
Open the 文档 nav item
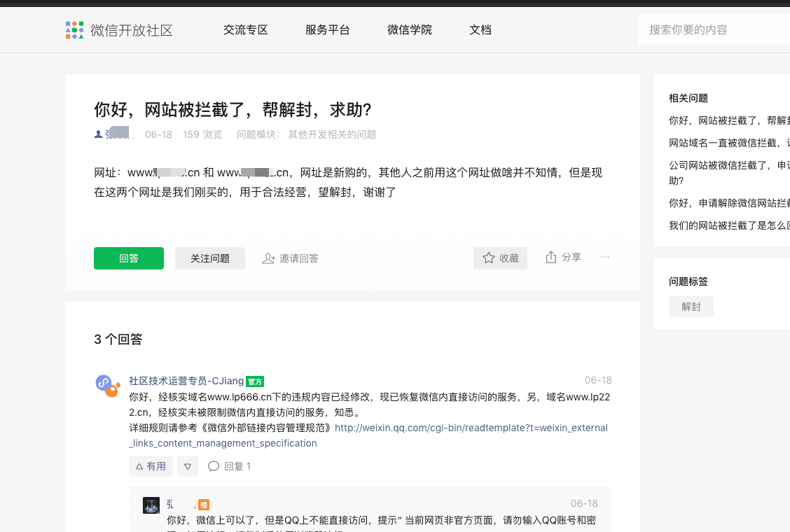click(x=480, y=30)
